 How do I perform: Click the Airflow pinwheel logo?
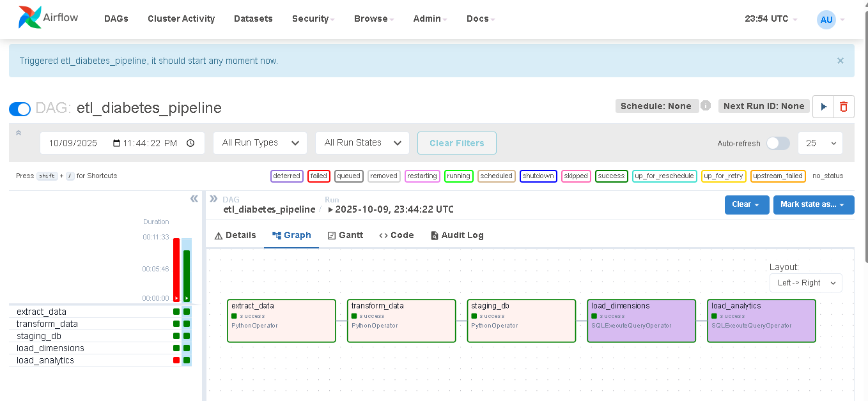(29, 18)
